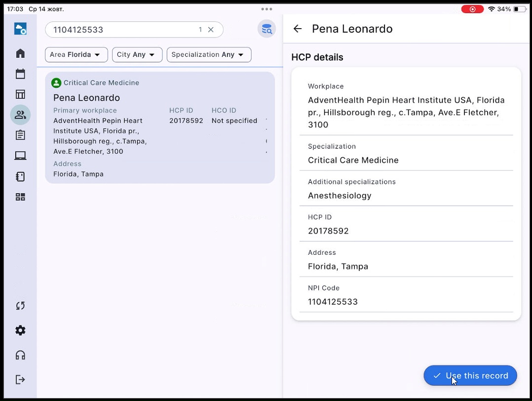
Task: Click the red screen recording indicator
Action: coord(472,9)
